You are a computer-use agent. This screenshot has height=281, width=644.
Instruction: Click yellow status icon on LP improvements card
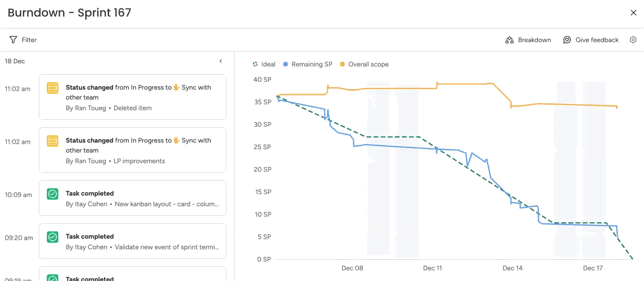click(53, 140)
